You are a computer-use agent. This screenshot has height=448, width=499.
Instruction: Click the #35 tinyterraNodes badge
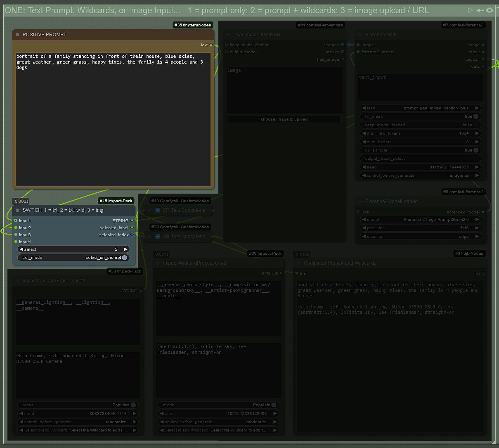(x=193, y=25)
